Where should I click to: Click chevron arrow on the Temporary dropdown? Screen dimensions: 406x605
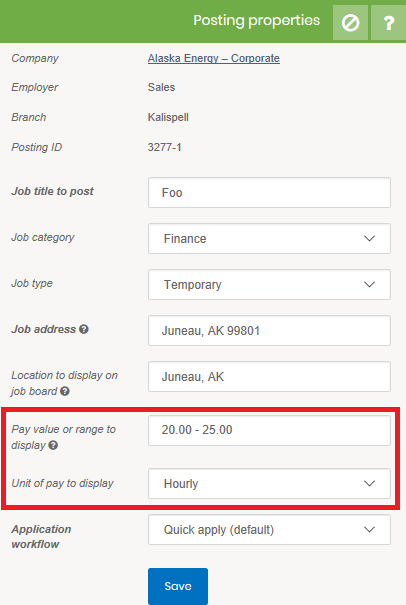pos(369,284)
